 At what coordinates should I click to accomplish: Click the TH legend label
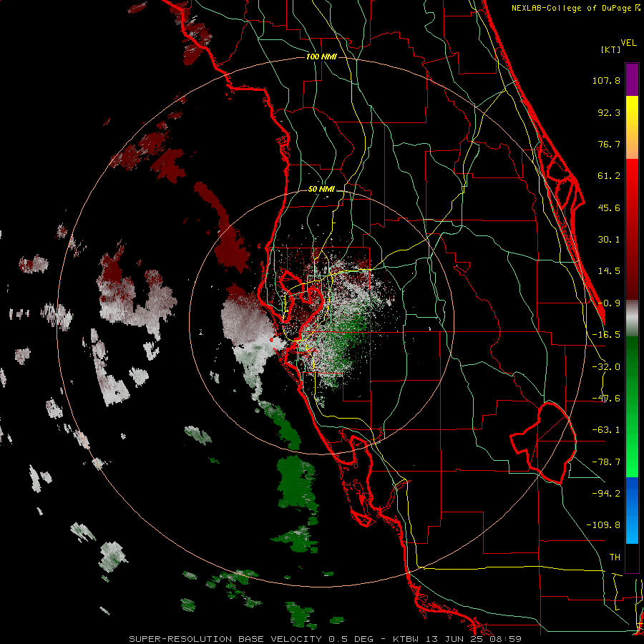click(x=615, y=557)
